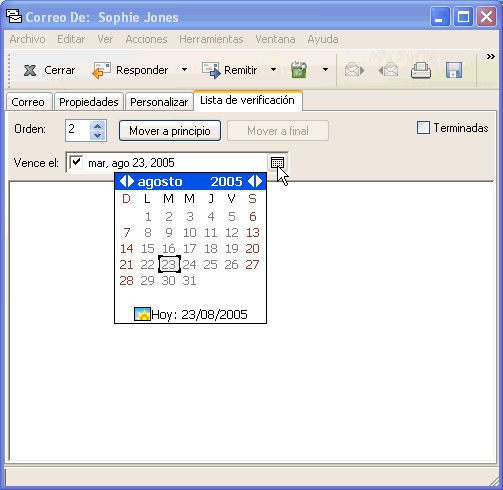Close the Correo De window
Screen dimensions: 503x490
(x=486, y=16)
